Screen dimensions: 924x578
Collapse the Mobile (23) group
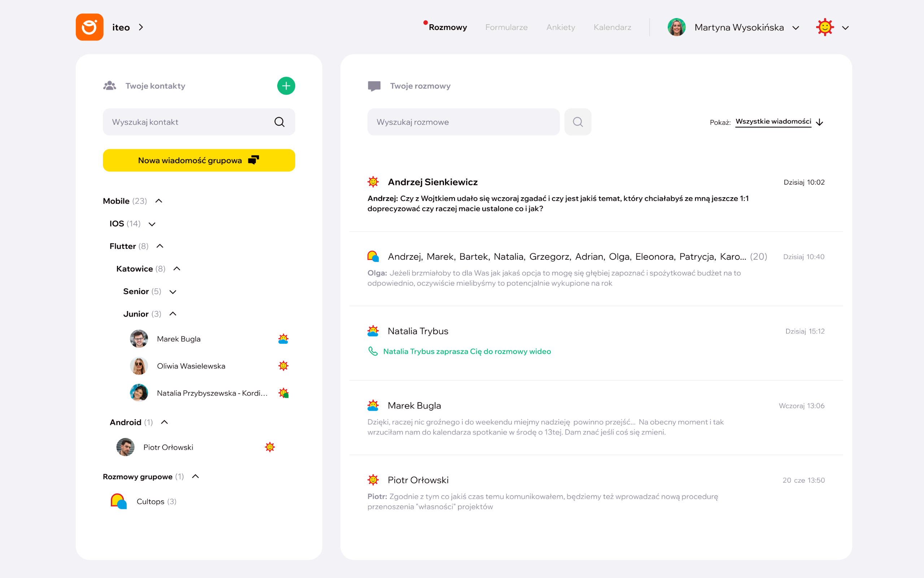pos(159,201)
